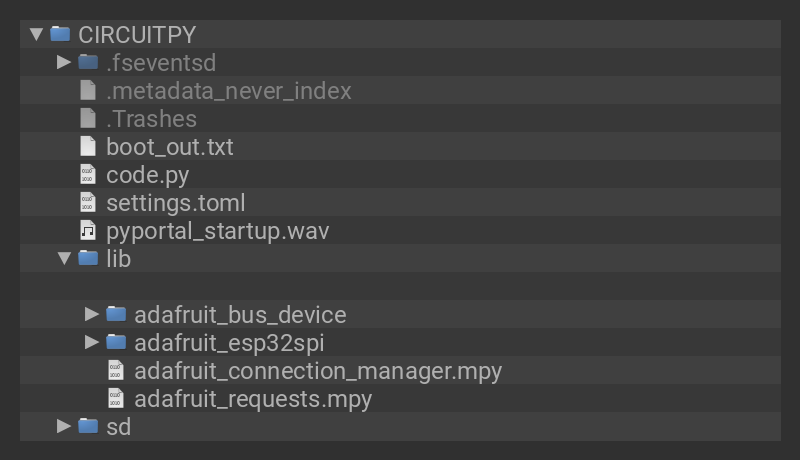Click the boot_out.txt document icon
The width and height of the screenshot is (800, 460).
[x=88, y=146]
